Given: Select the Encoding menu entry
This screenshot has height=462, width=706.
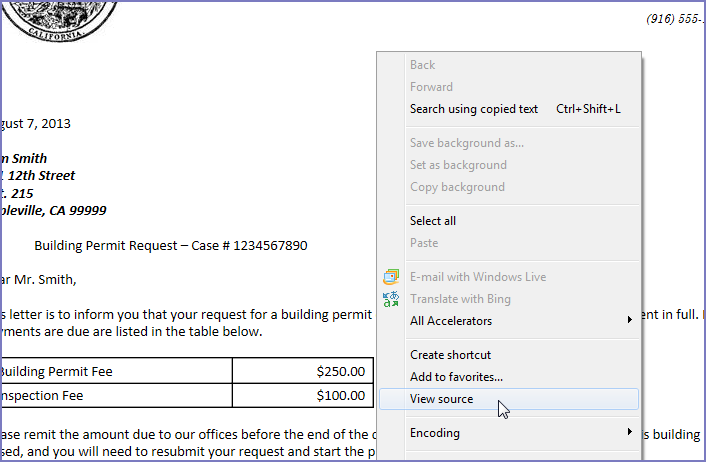Looking at the screenshot, I should click(x=434, y=433).
